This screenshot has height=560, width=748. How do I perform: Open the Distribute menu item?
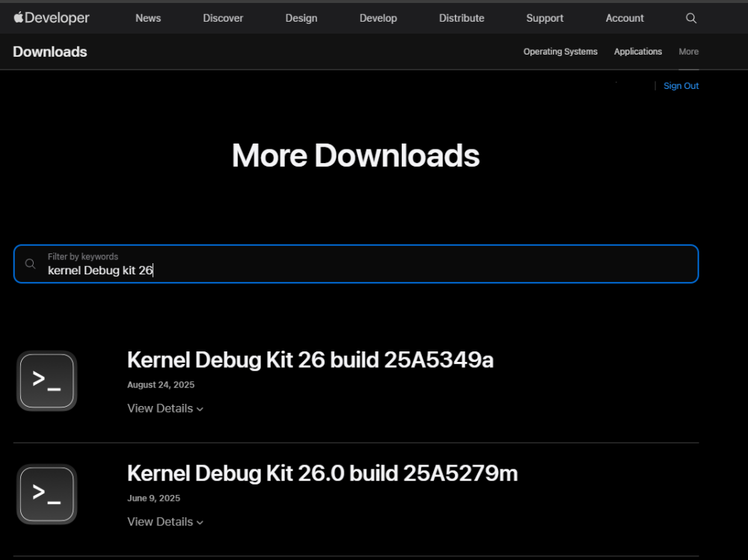coord(462,18)
